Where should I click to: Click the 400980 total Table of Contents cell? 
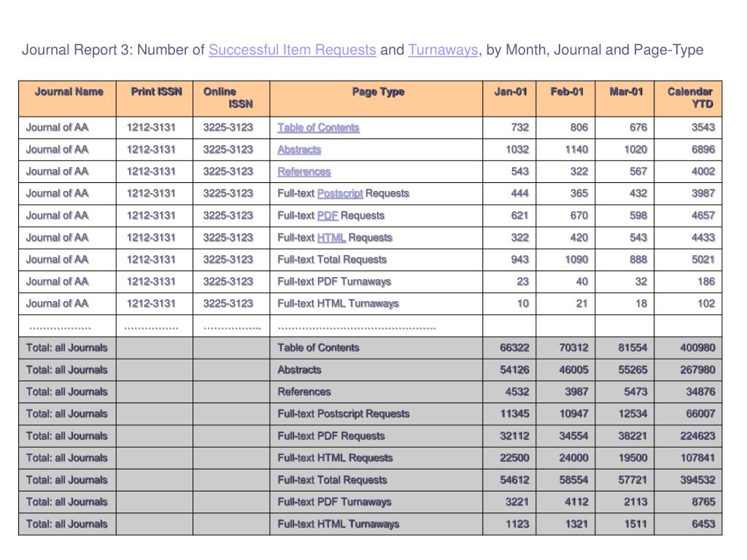click(689, 348)
